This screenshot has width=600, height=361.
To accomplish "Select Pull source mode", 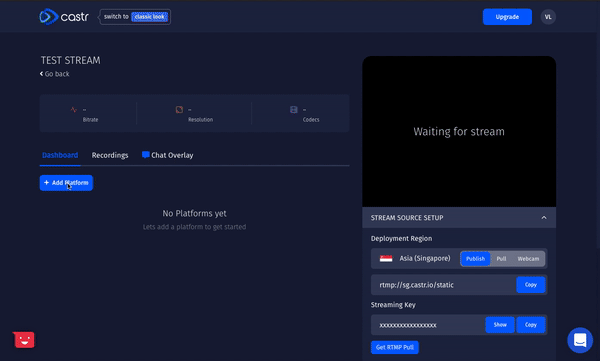I will pos(501,259).
